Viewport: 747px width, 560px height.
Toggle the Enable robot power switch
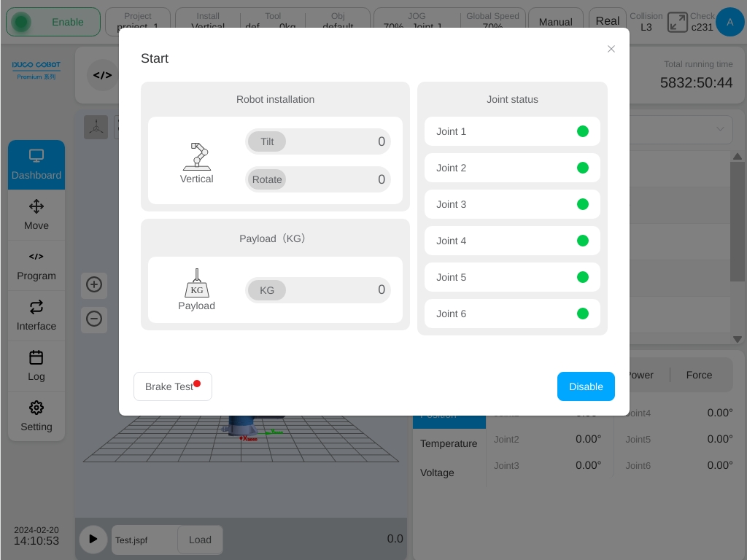53,22
